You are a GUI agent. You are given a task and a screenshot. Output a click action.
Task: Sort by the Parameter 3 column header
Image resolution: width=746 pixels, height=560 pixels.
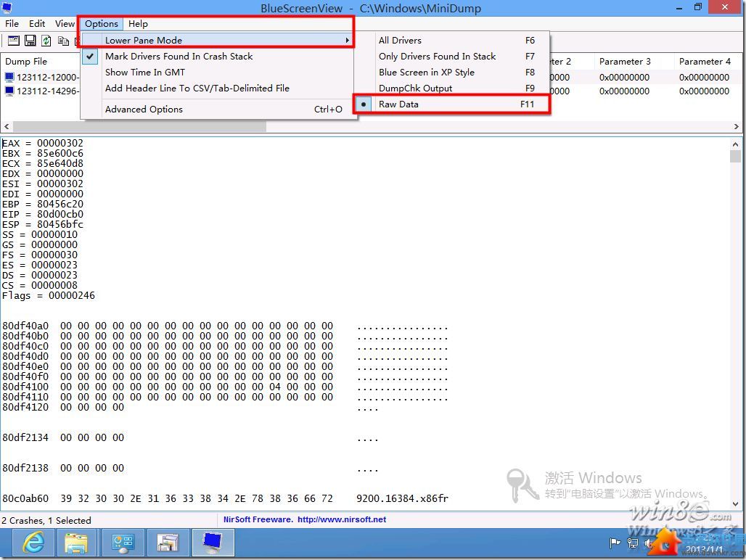[634, 62]
